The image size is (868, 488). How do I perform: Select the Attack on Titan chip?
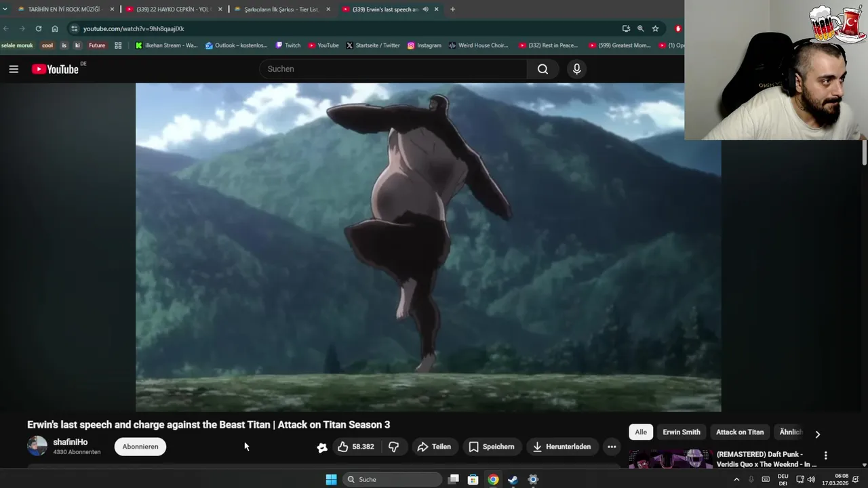coord(740,432)
